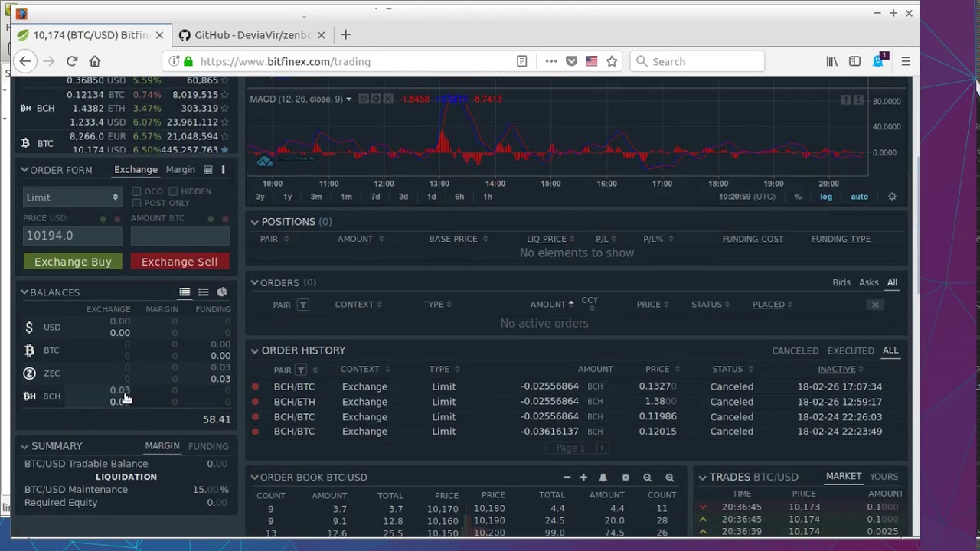
Task: Show balances as pie chart
Action: click(x=222, y=292)
